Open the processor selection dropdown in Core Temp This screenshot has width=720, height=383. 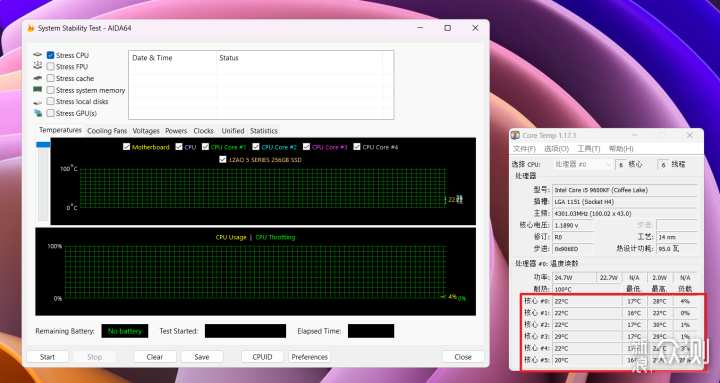coord(583,164)
